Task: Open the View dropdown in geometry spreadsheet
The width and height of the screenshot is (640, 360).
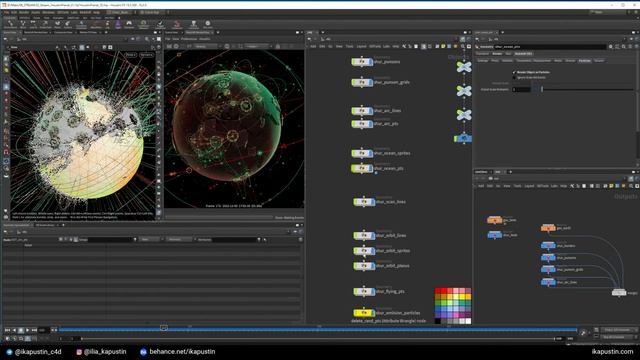Action: (x=151, y=240)
